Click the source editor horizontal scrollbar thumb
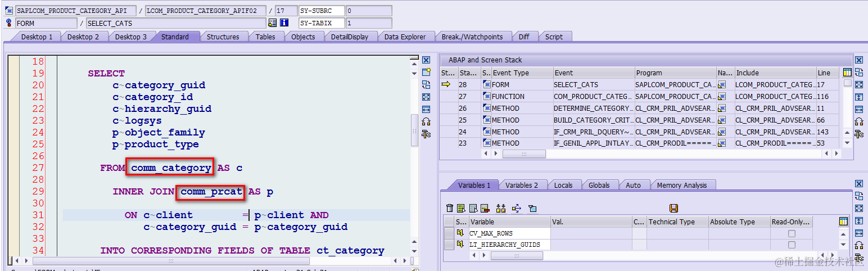Image resolution: width=868 pixels, height=271 pixels. tap(171, 261)
